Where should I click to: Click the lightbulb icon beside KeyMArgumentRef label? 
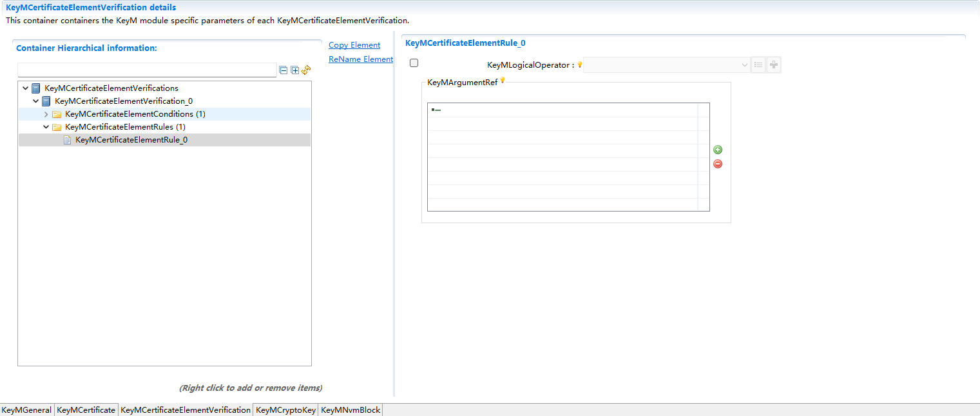(502, 80)
